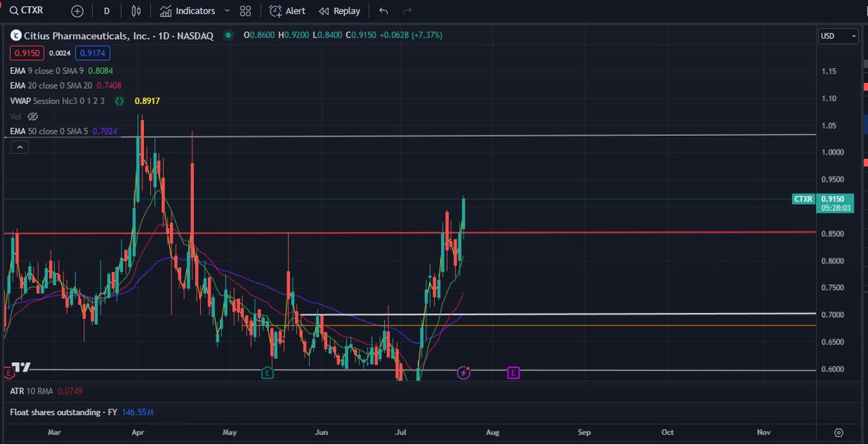This screenshot has height=444, width=868.
Task: Click the green market status dot
Action: coord(228,34)
